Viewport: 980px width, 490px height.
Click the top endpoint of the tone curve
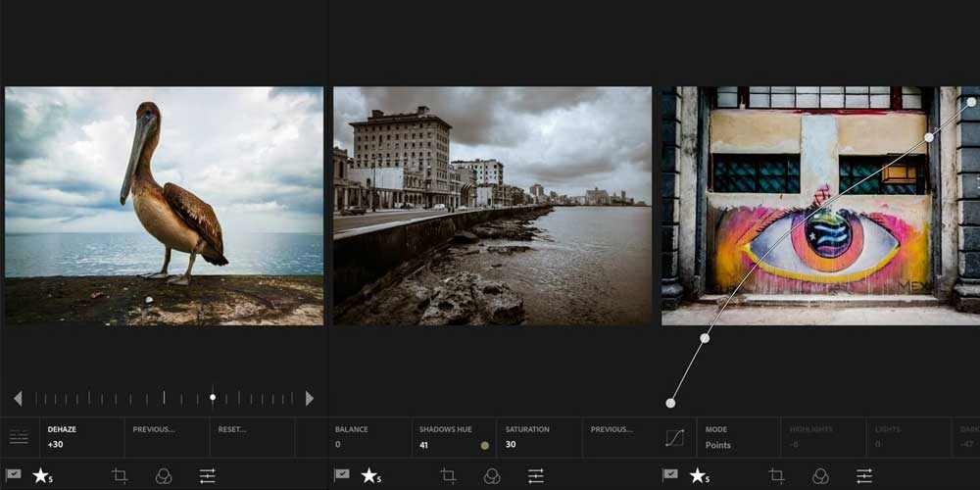pos(971,101)
